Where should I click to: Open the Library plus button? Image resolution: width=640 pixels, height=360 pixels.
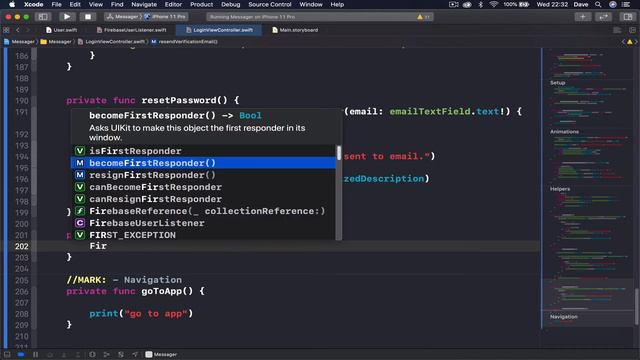coord(582,17)
